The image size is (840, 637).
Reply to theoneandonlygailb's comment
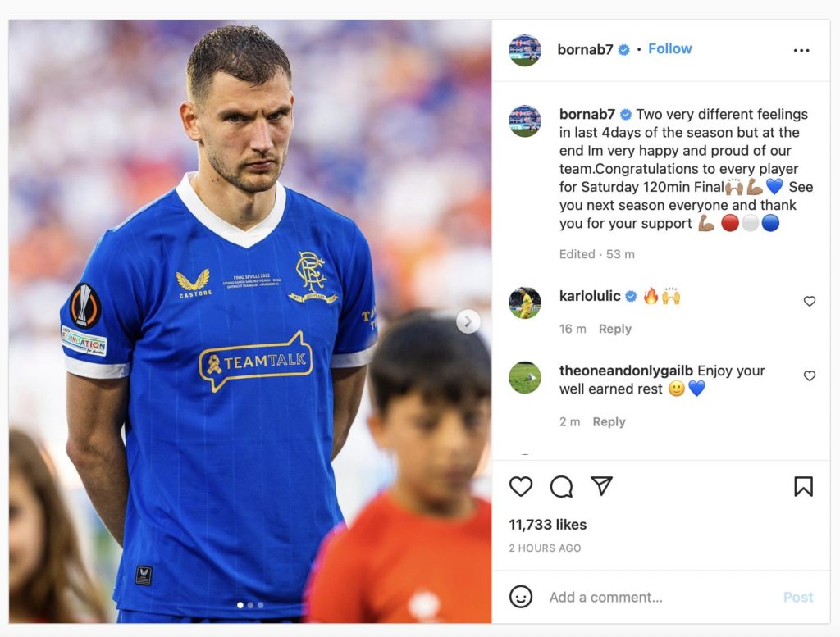609,422
